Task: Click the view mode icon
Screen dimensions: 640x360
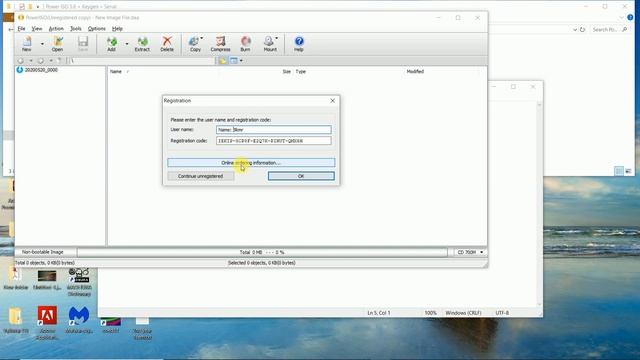Action: 234,61
